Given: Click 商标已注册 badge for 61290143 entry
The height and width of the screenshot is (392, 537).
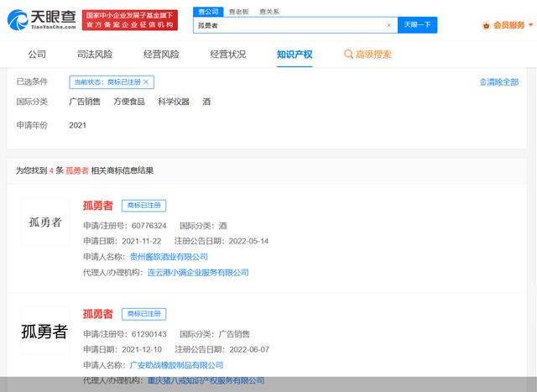Looking at the screenshot, I should pyautogui.click(x=143, y=314).
